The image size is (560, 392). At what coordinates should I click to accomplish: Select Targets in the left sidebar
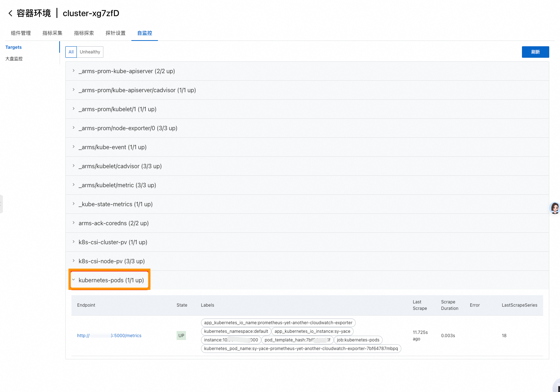pyautogui.click(x=14, y=47)
